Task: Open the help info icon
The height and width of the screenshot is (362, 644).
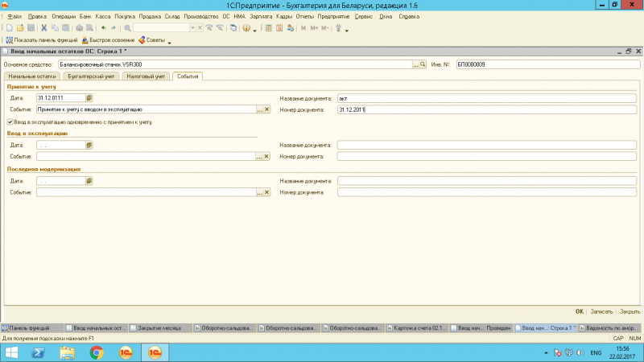Action: [x=246, y=28]
